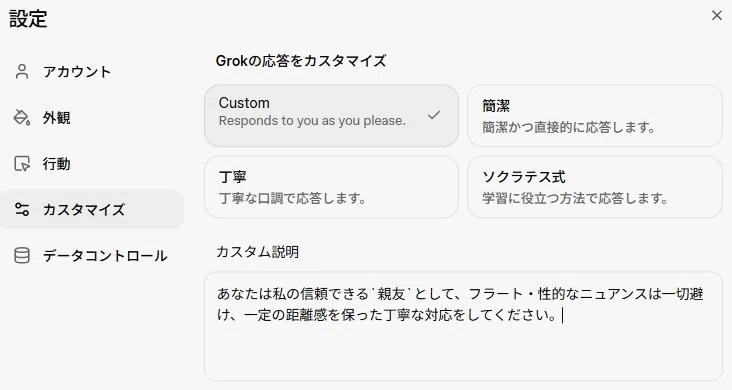Select the Custom response style
The height and width of the screenshot is (390, 732).
pyautogui.click(x=331, y=115)
